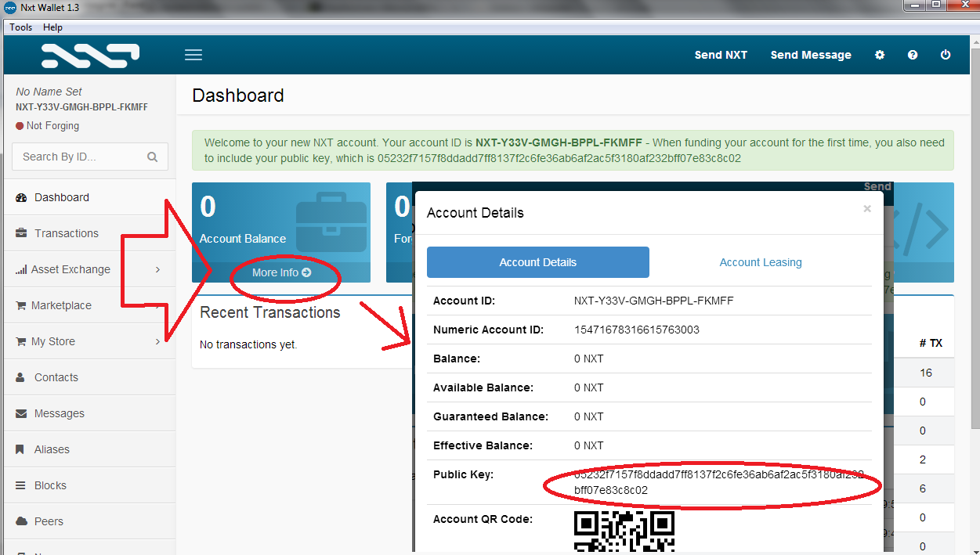Click the power logout icon

pos(946,55)
